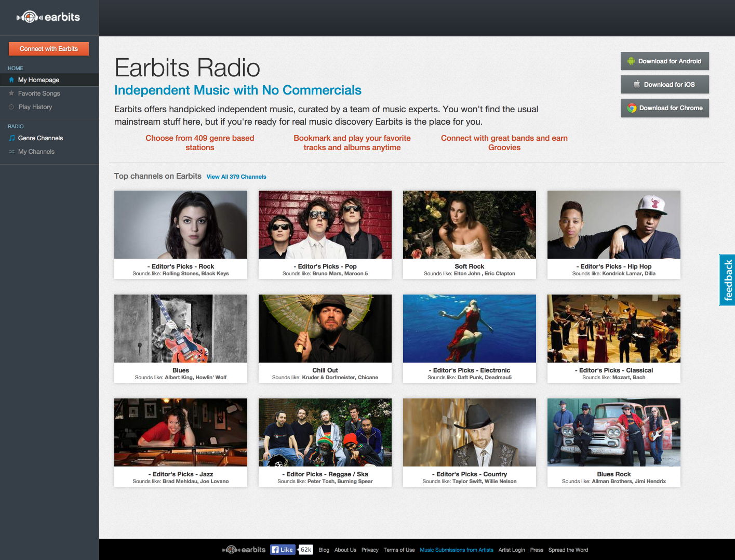The image size is (735, 560).
Task: Click the earbits logo in the footer
Action: 244,550
